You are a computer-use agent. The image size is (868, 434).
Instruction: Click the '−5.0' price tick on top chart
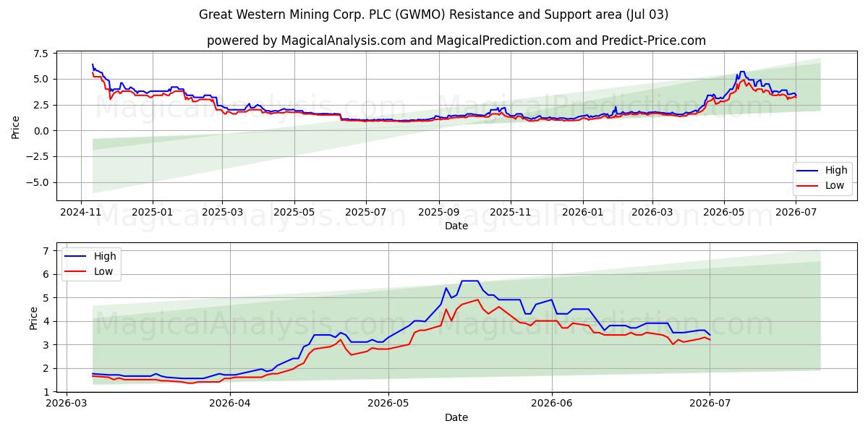click(x=36, y=182)
